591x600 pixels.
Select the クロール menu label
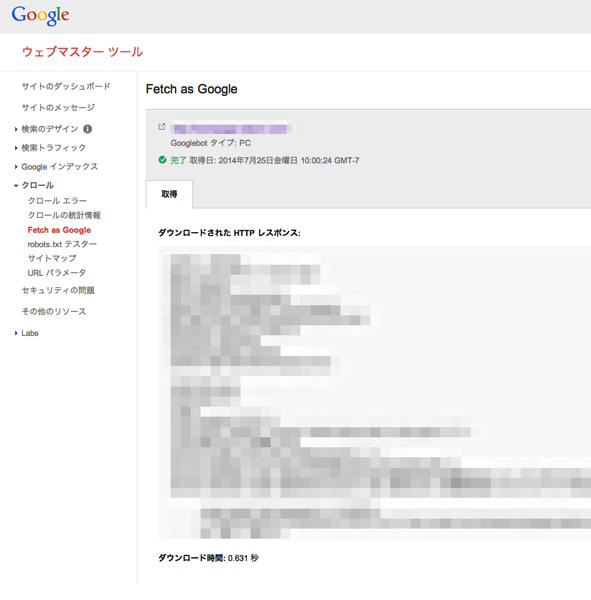(x=38, y=185)
